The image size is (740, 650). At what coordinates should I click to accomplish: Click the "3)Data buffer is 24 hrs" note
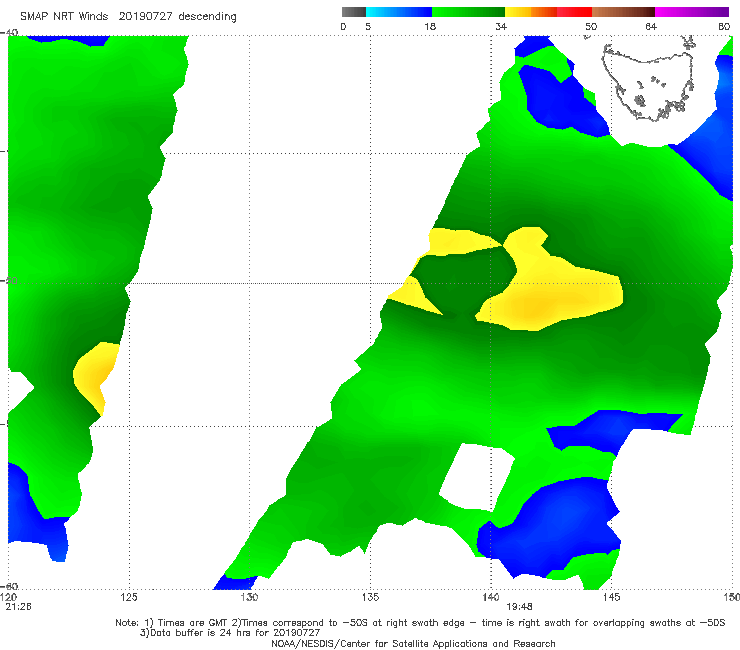tap(230, 633)
